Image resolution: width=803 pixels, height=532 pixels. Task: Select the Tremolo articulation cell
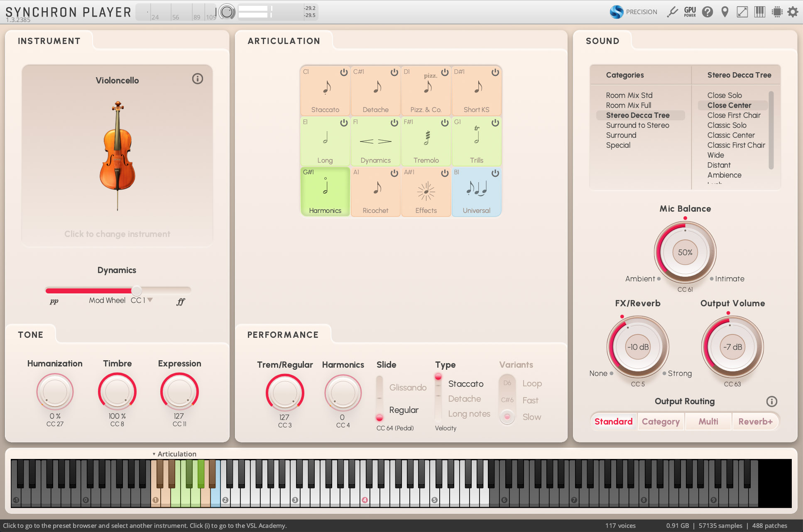pos(426,141)
